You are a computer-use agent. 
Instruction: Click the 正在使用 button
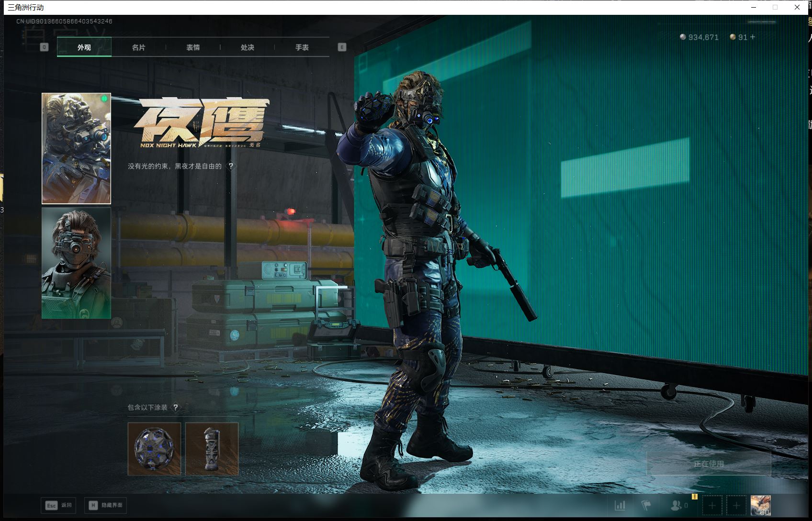tap(709, 464)
